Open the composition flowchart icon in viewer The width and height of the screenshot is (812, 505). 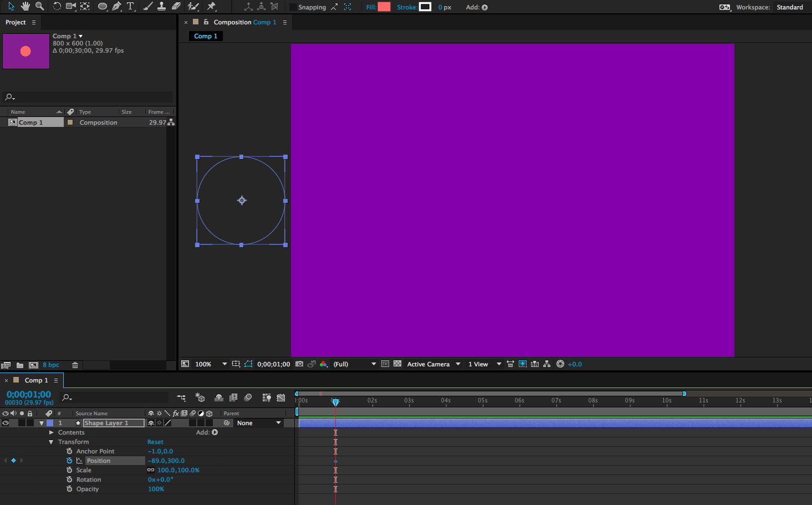(x=547, y=364)
